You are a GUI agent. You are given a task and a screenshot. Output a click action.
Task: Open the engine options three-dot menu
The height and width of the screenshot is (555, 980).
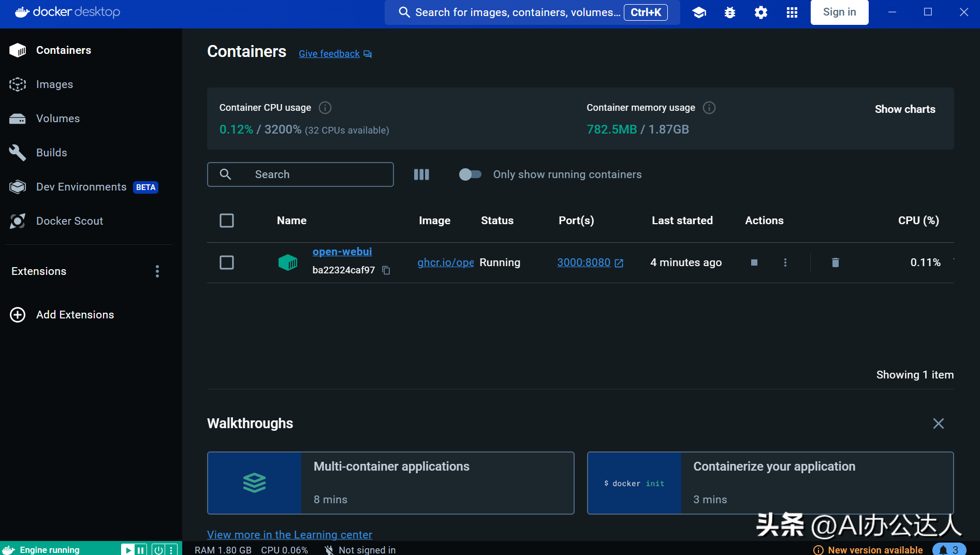[x=171, y=550]
